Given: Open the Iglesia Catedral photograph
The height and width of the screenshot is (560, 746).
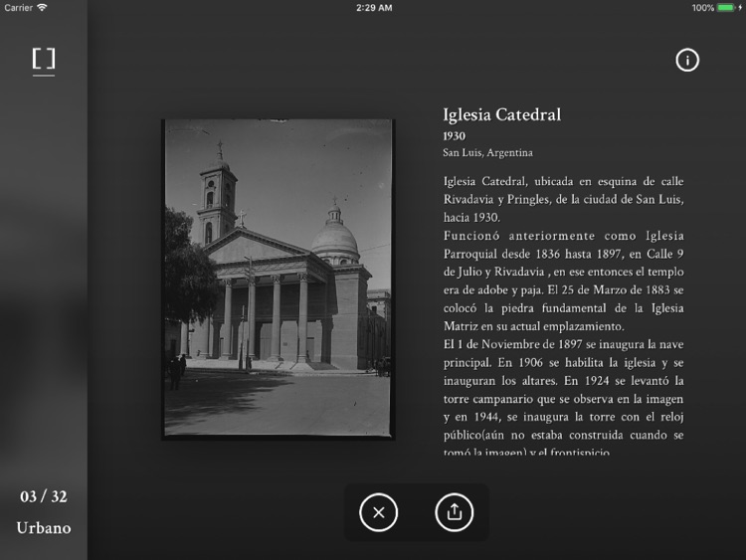Looking at the screenshot, I should point(279,280).
